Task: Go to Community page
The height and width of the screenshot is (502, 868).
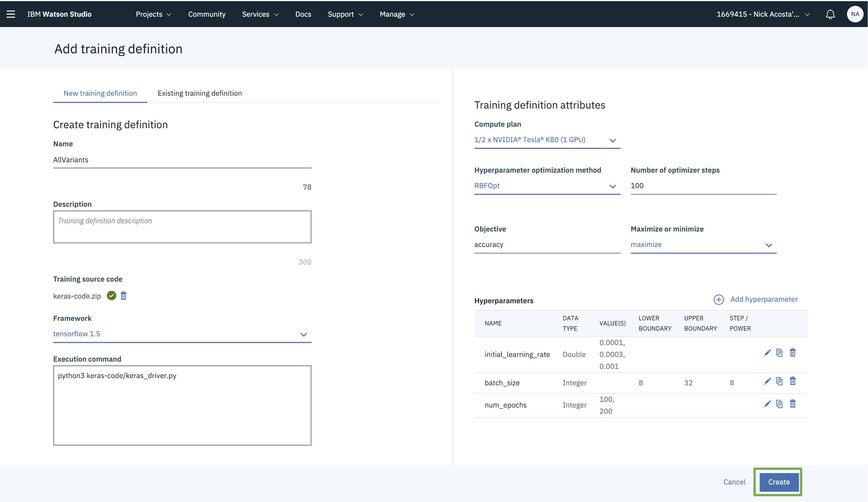Action: tap(207, 14)
